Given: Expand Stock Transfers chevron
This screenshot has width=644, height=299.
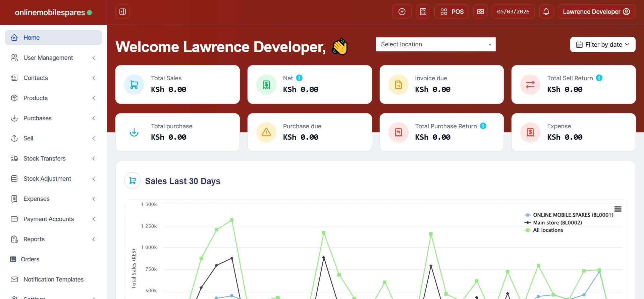Looking at the screenshot, I should [x=94, y=159].
